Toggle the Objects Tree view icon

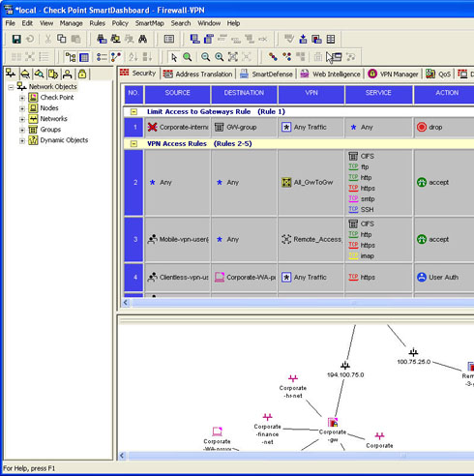click(71, 57)
